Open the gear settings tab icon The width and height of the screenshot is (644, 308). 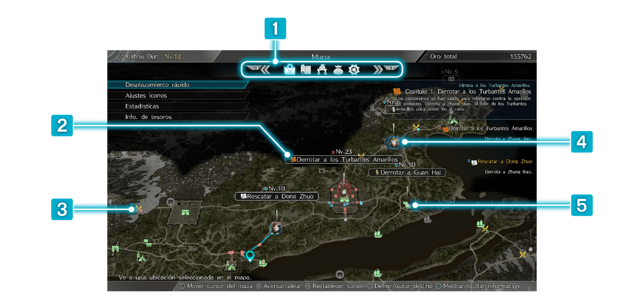pyautogui.click(x=354, y=70)
